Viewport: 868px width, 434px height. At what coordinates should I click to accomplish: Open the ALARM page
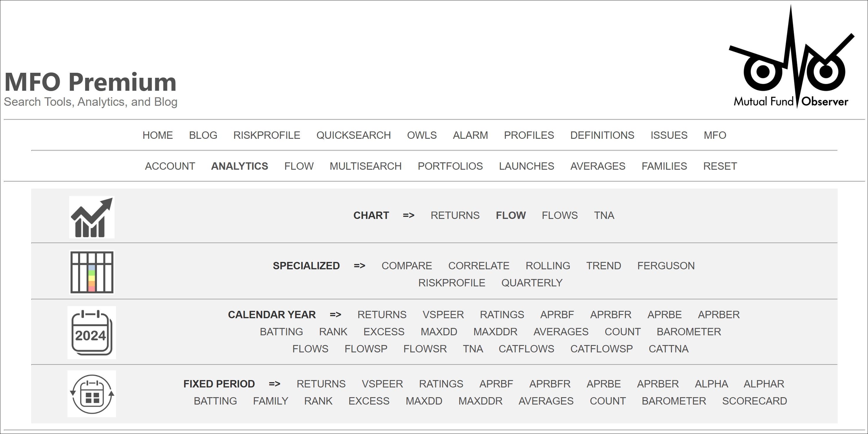pos(470,135)
